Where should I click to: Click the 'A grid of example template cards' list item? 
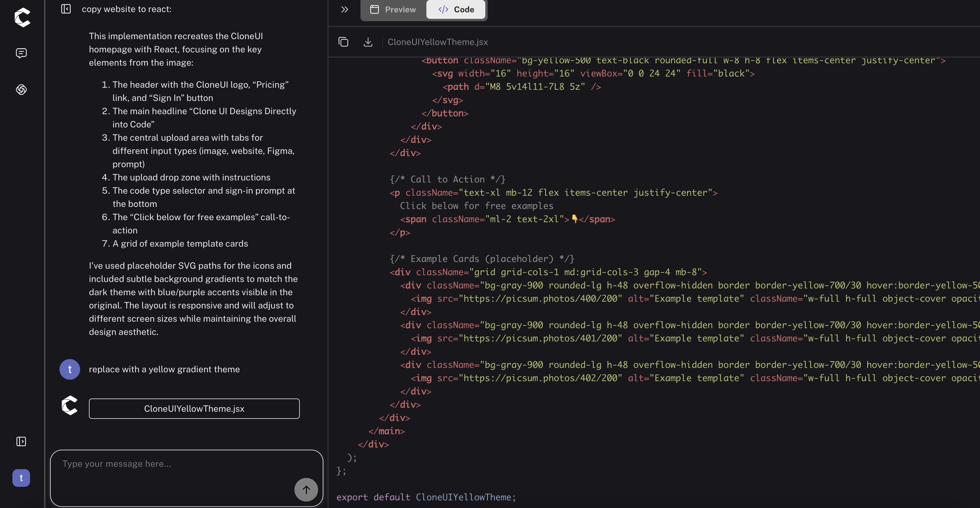(180, 244)
